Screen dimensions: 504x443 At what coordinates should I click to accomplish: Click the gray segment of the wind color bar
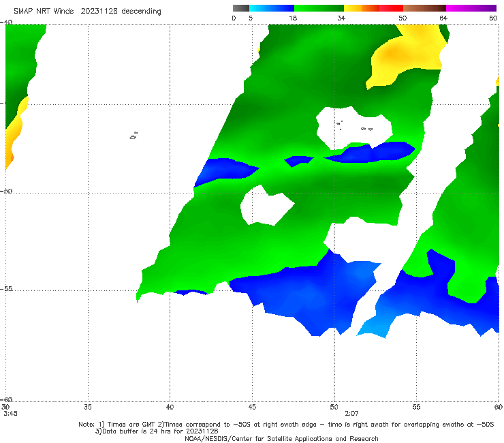[240, 8]
